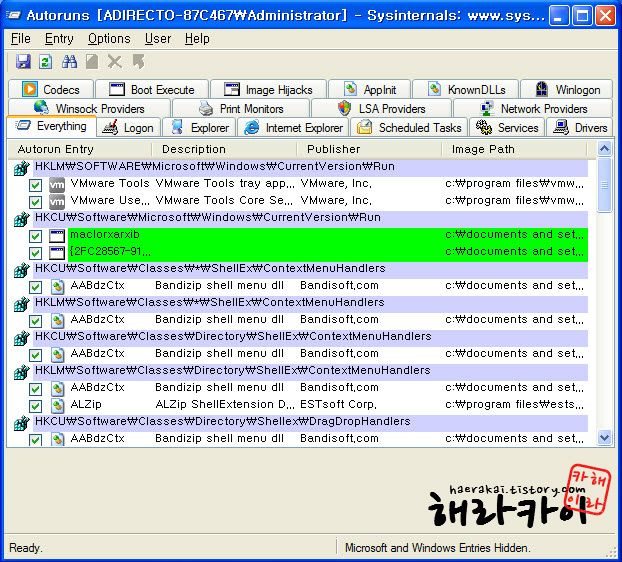Click the Autoruns title bar icon
622x562 pixels.
tap(14, 15)
